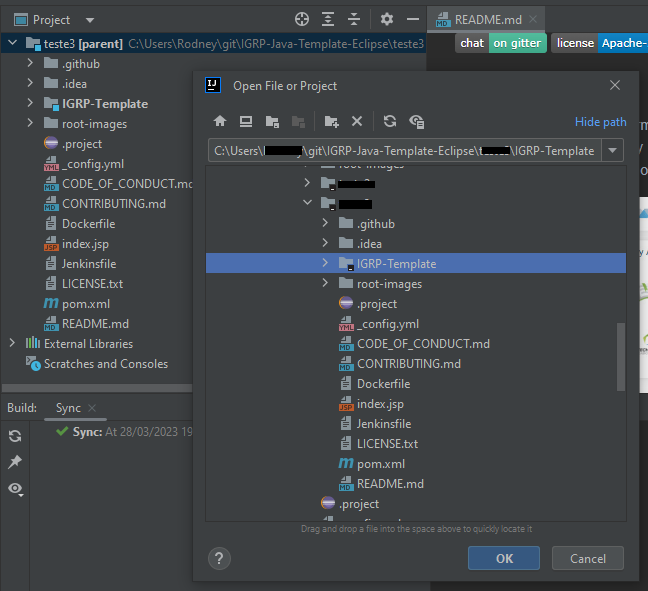Image resolution: width=648 pixels, height=591 pixels.
Task: Select README.md in Project panel
Action: point(86,324)
